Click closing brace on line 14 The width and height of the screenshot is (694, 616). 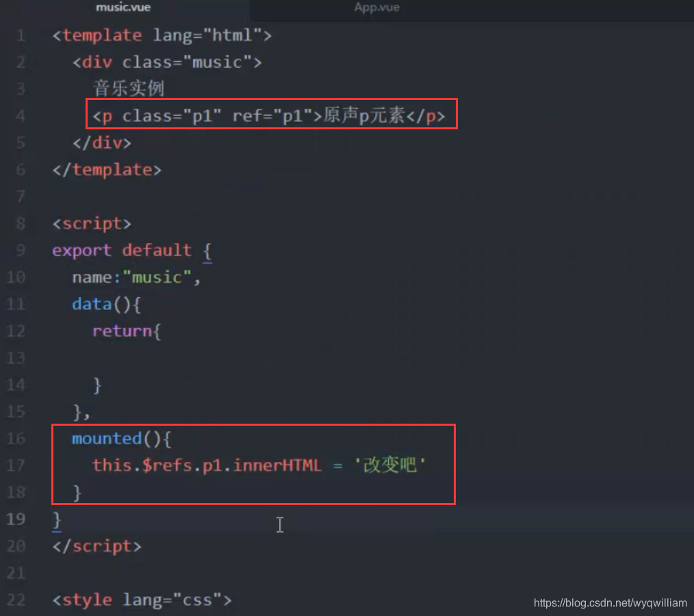(x=97, y=385)
